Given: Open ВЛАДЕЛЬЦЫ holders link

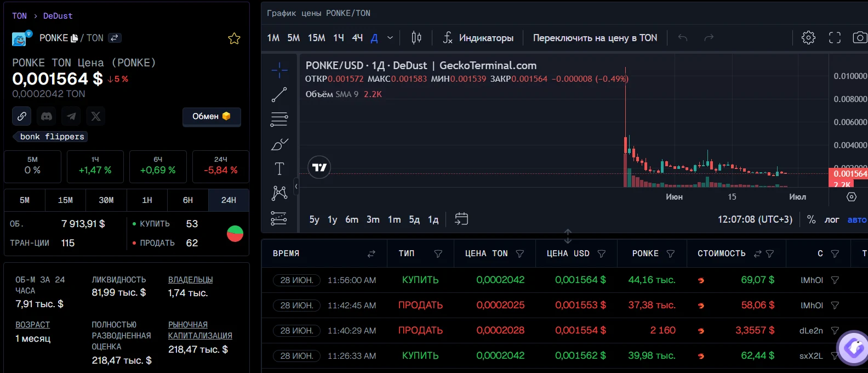Looking at the screenshot, I should click(190, 280).
